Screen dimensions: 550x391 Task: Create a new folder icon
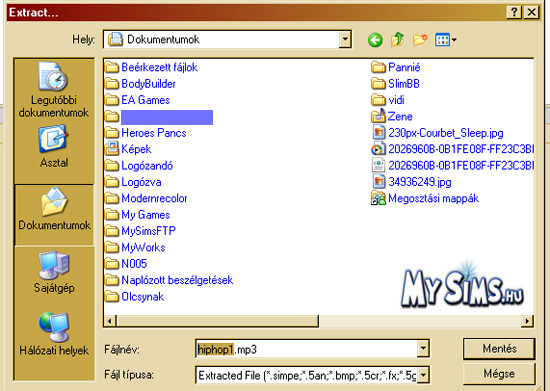[x=420, y=40]
